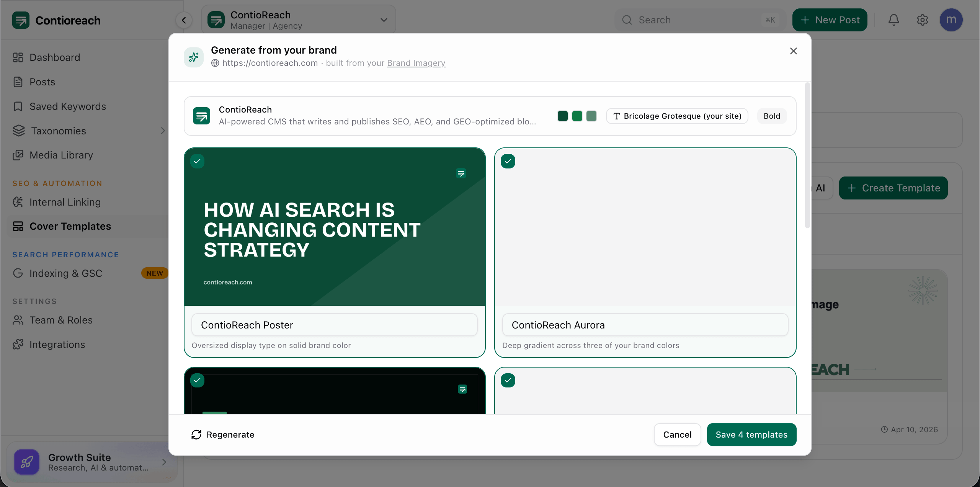Select the darkest green brand color swatch

coord(563,116)
